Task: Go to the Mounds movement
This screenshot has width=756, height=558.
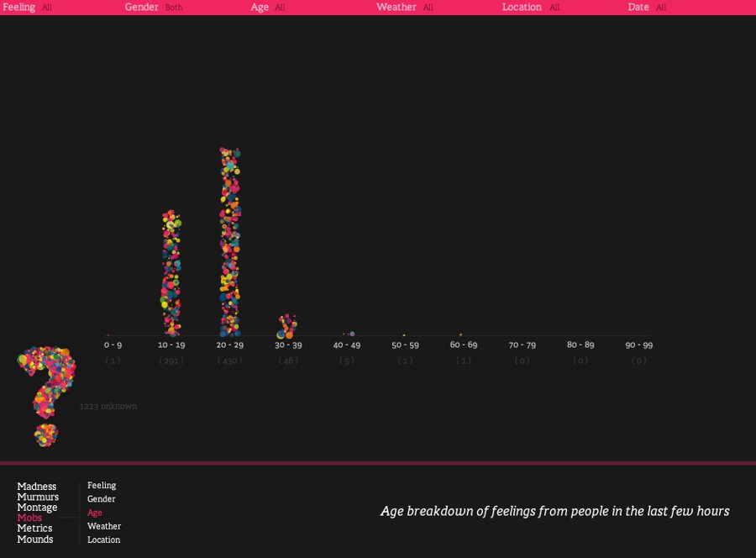Action: (x=35, y=540)
